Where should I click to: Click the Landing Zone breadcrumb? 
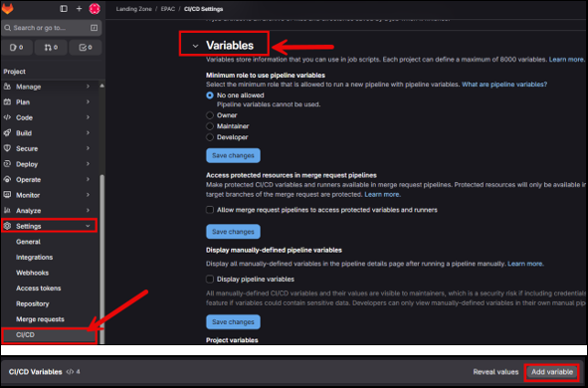[x=134, y=9]
